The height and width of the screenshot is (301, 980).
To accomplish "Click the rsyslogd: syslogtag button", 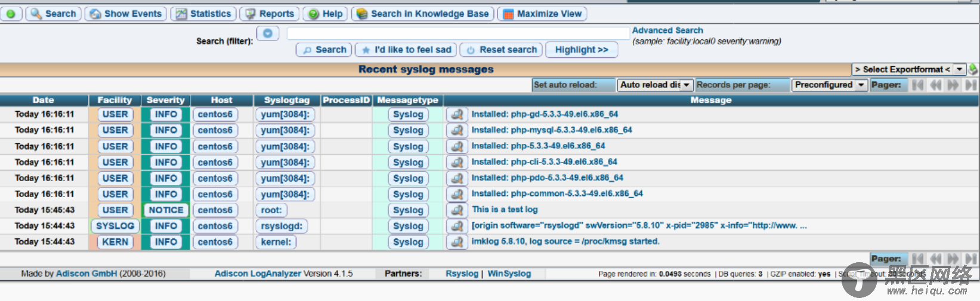I will click(282, 226).
